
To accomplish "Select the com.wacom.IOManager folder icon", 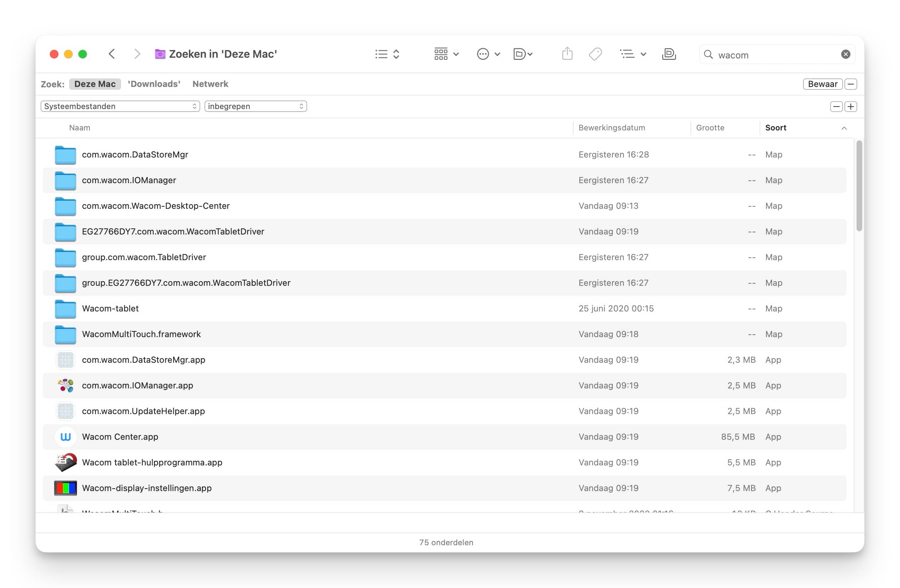I will (x=66, y=180).
